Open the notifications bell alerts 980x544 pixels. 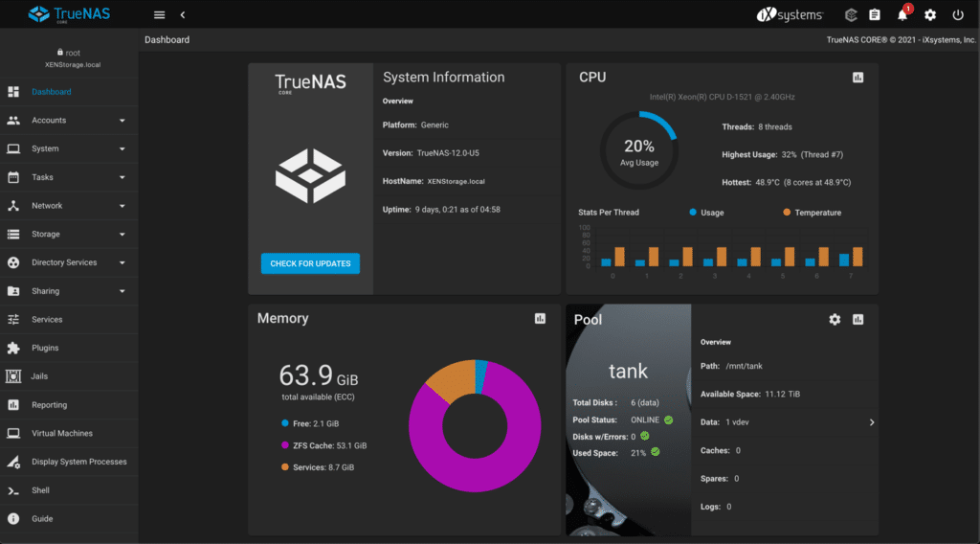(x=902, y=14)
